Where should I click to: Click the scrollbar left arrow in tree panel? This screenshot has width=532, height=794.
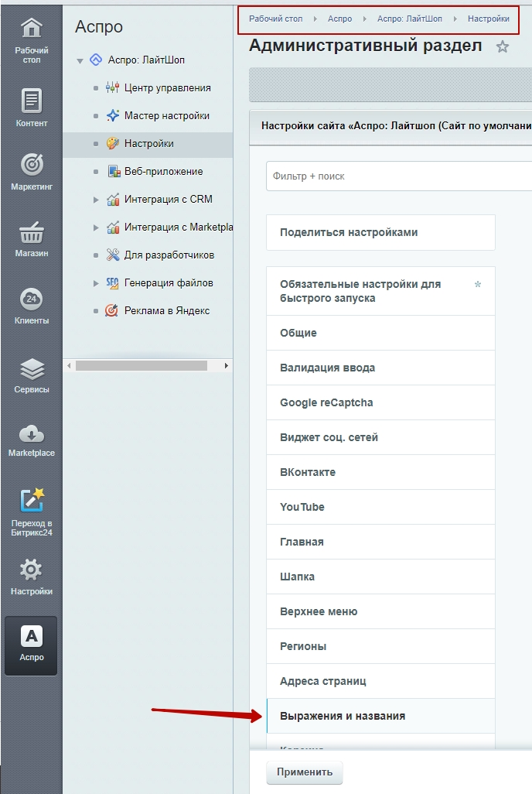(69, 365)
